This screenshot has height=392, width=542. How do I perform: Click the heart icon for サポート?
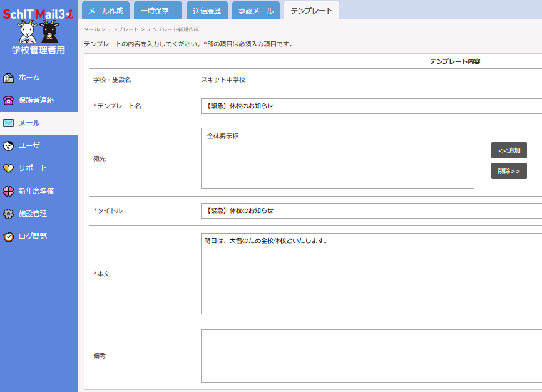(x=9, y=168)
